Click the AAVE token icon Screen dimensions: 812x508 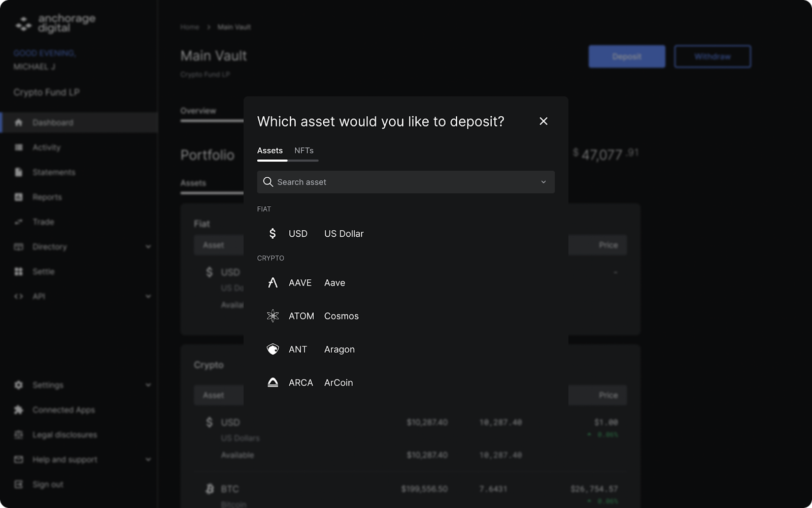(x=273, y=283)
